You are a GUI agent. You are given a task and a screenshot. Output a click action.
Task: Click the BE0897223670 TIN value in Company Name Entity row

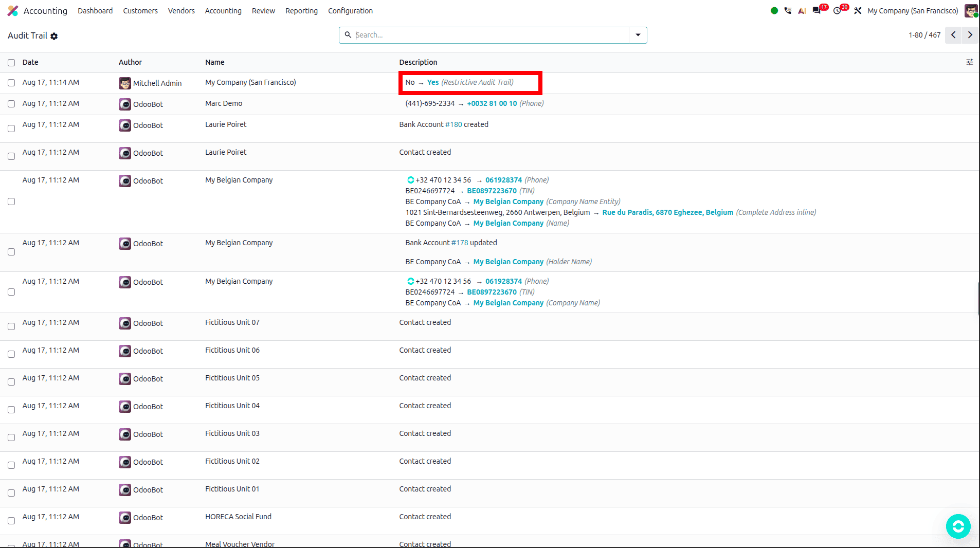pos(492,191)
